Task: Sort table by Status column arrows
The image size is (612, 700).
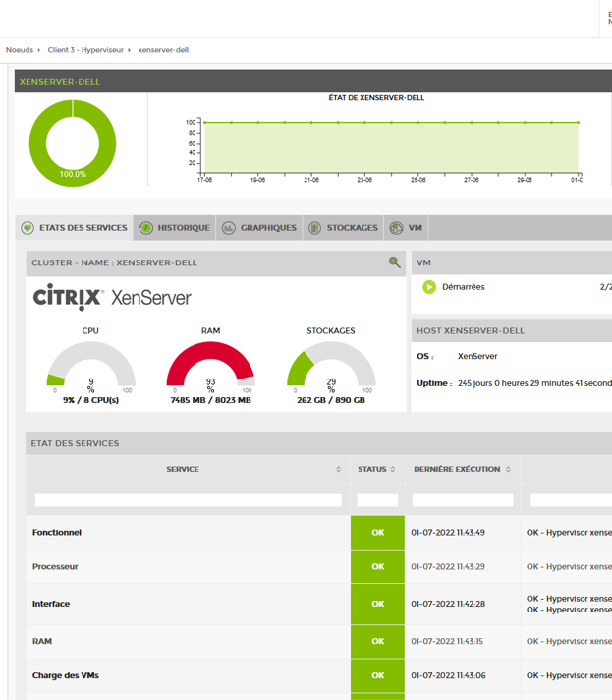Action: click(x=393, y=469)
